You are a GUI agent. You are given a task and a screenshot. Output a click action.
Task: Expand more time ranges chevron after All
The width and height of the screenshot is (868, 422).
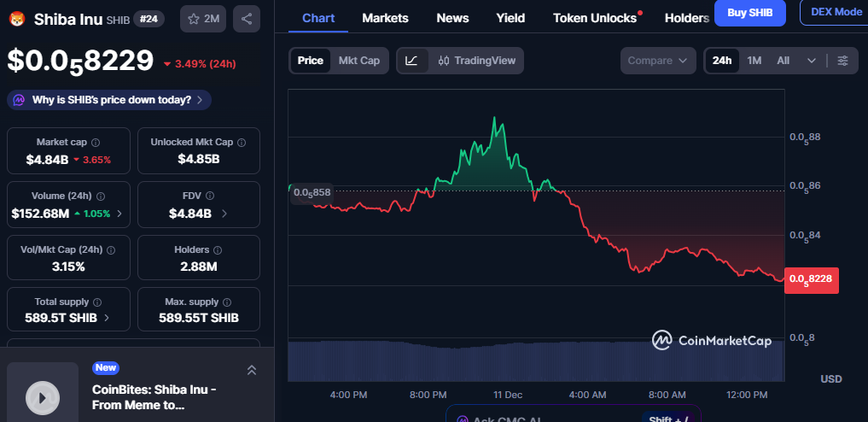point(811,61)
